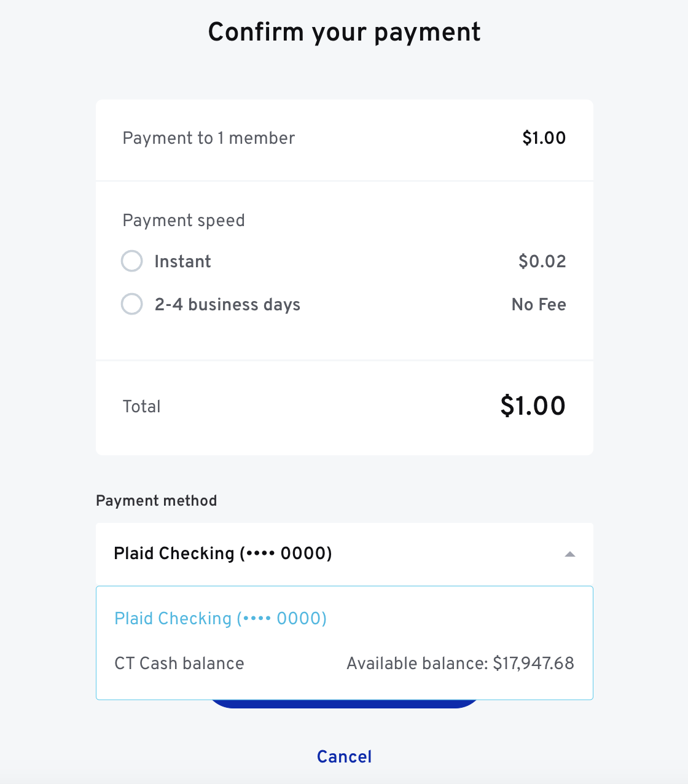Click the Total label
The height and width of the screenshot is (784, 688).
click(x=142, y=407)
